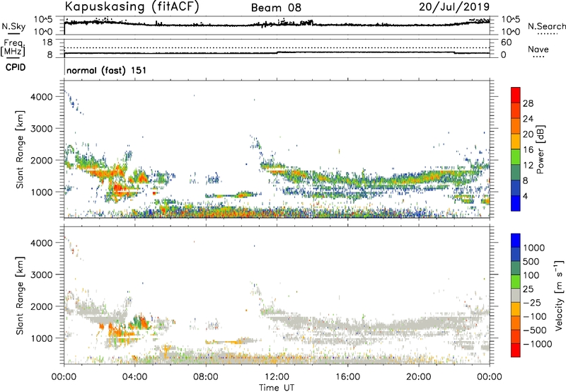This screenshot has width=566, height=392.
Task: Select the gray −25 to 25 Velocity segment
Action: (x=516, y=295)
